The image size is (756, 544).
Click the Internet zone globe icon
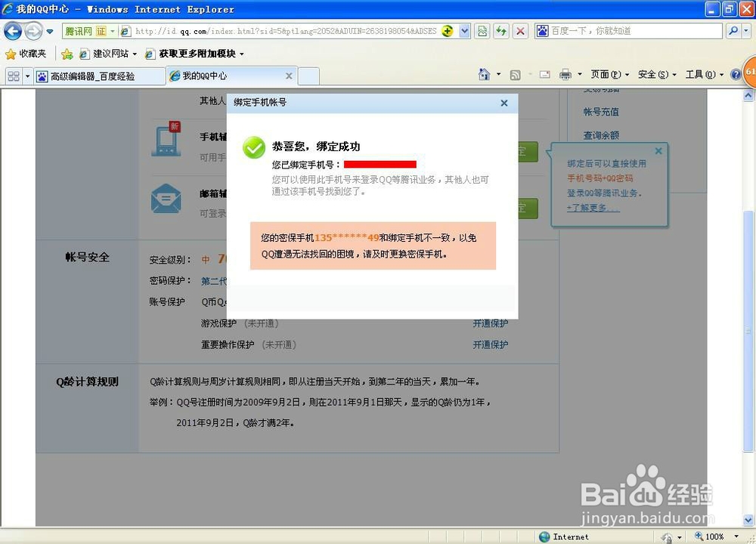click(x=544, y=536)
